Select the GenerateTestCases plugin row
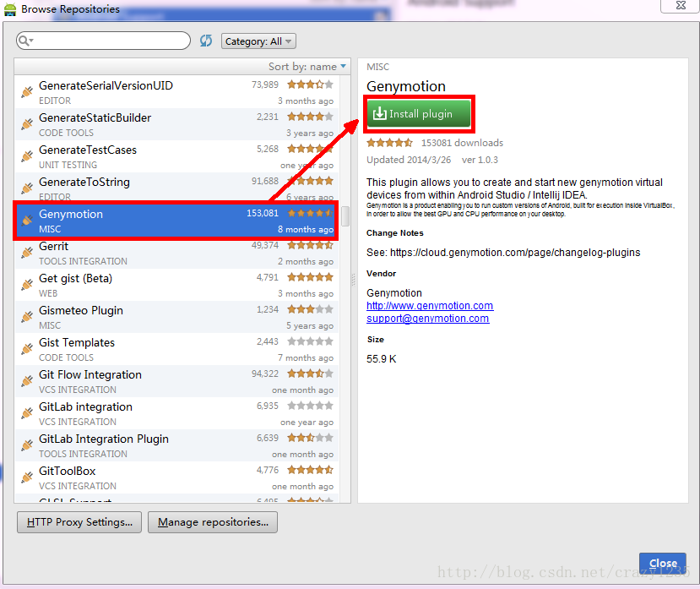Image resolution: width=700 pixels, height=589 pixels. pyautogui.click(x=177, y=156)
